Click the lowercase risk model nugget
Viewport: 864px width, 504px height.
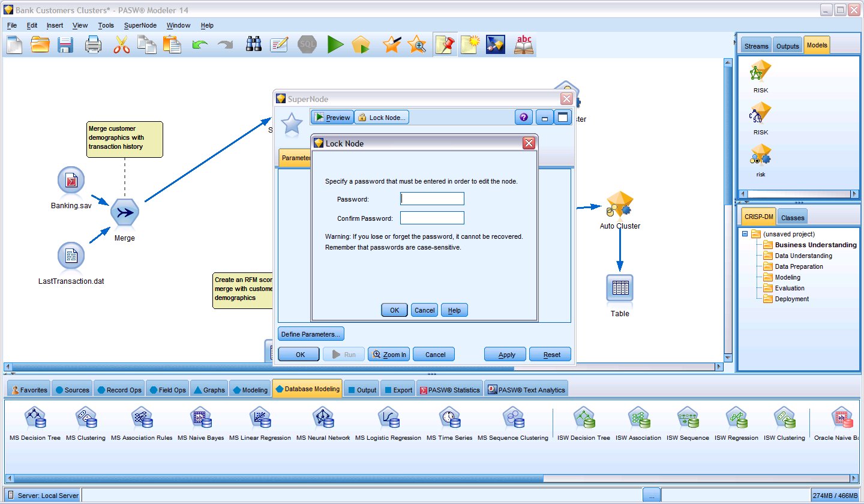coord(761,155)
